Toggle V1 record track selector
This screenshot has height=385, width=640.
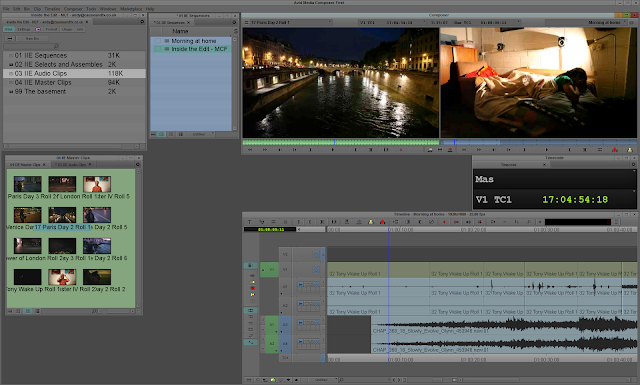pyautogui.click(x=285, y=269)
